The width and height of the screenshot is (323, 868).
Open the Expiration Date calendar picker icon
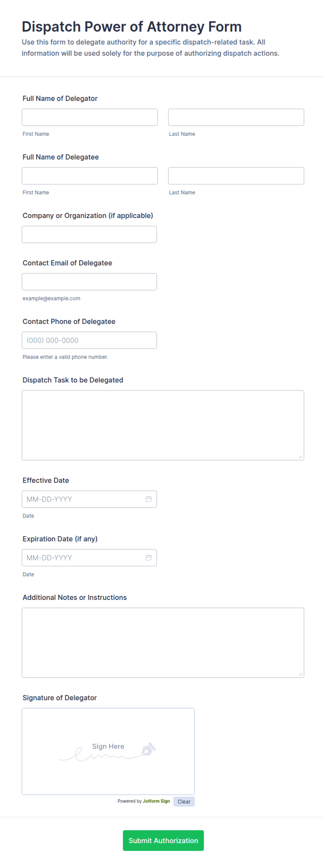coord(149,558)
